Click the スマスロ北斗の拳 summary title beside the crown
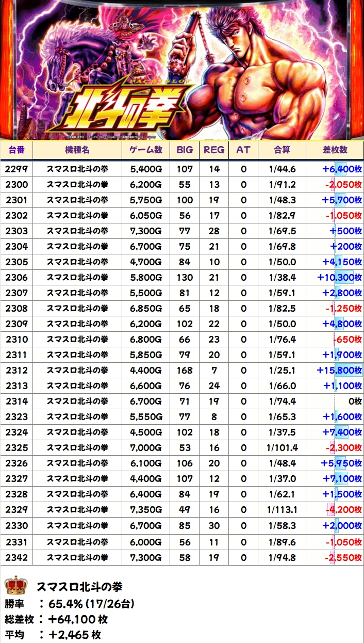 pyautogui.click(x=79, y=587)
